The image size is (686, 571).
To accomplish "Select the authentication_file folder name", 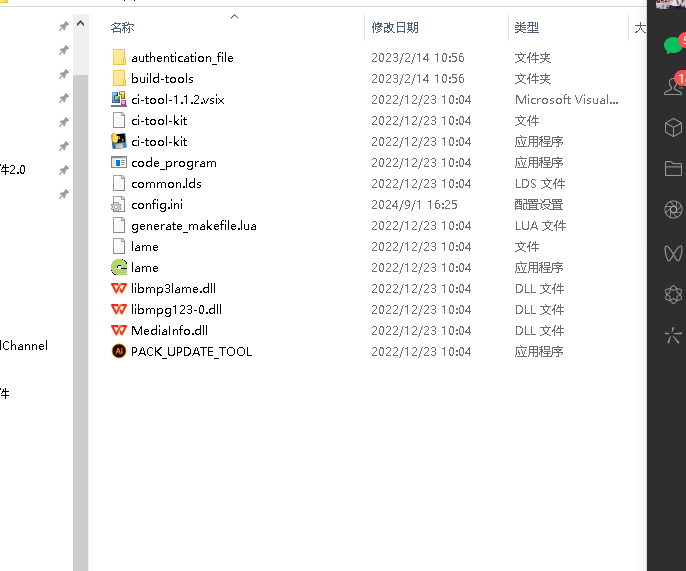I will tap(182, 57).
